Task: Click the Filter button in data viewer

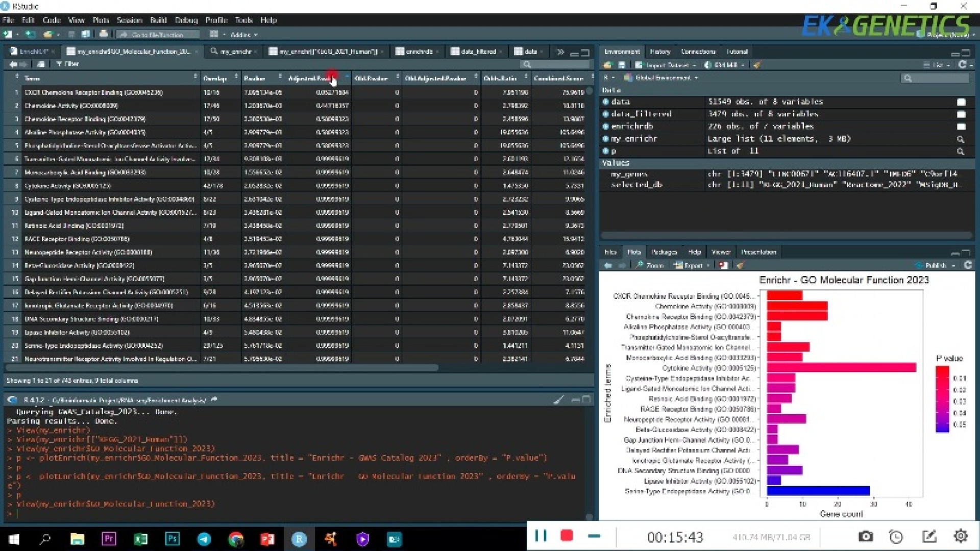Action: [x=68, y=64]
